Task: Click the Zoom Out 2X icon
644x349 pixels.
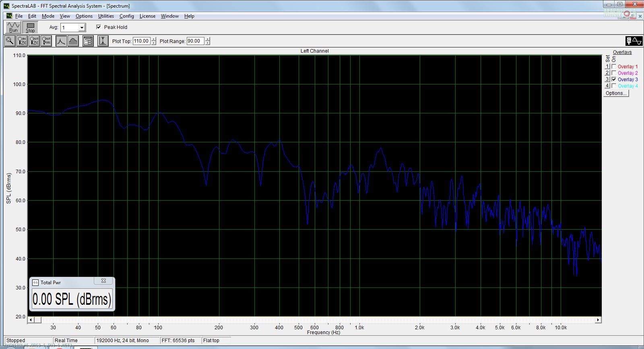Action: click(x=34, y=41)
